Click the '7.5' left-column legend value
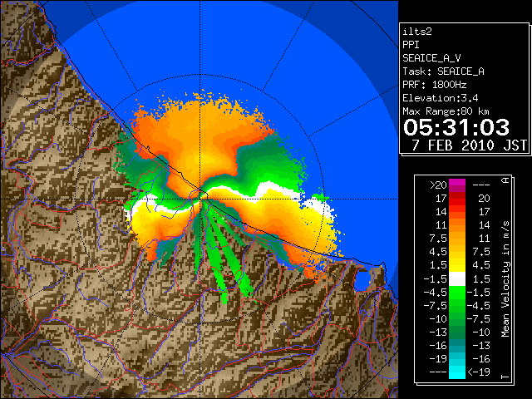The width and height of the screenshot is (532, 399). (x=438, y=239)
